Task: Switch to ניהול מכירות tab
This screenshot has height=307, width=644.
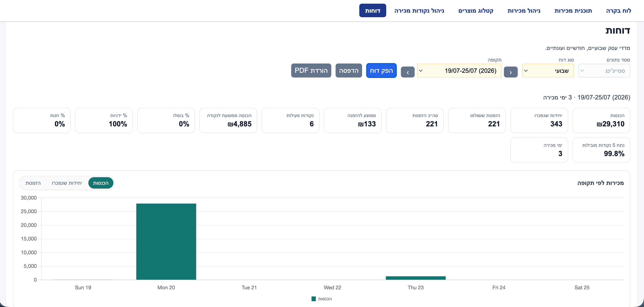Action: tap(524, 11)
